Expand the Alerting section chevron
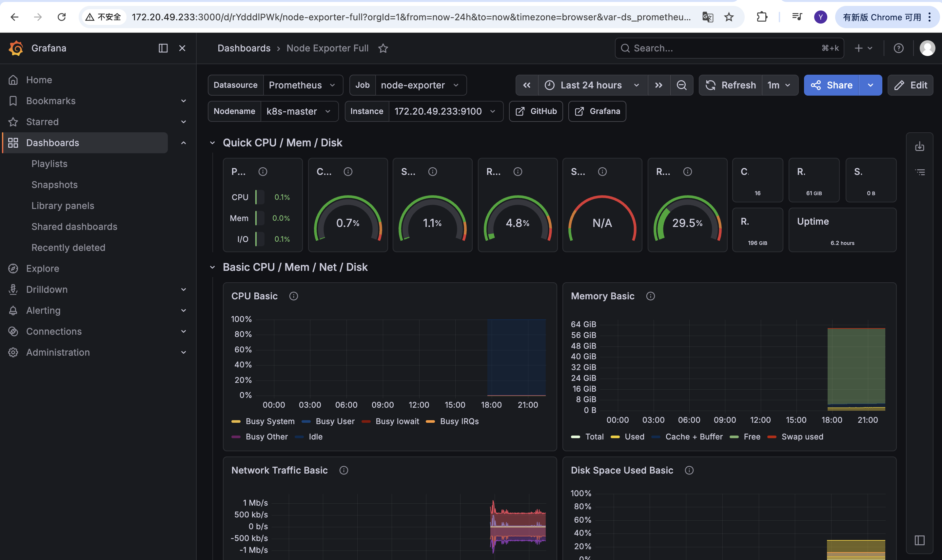942x560 pixels. (184, 310)
